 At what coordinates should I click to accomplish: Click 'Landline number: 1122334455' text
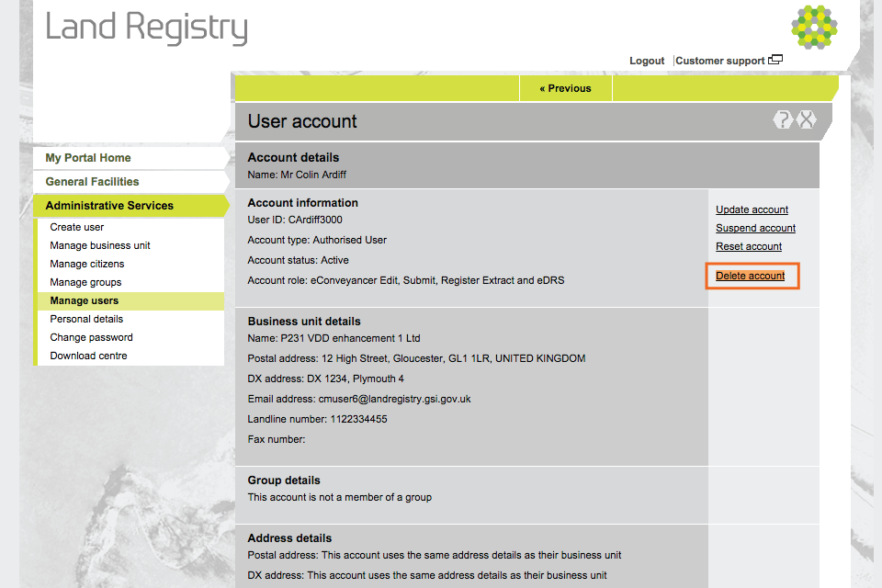[317, 419]
